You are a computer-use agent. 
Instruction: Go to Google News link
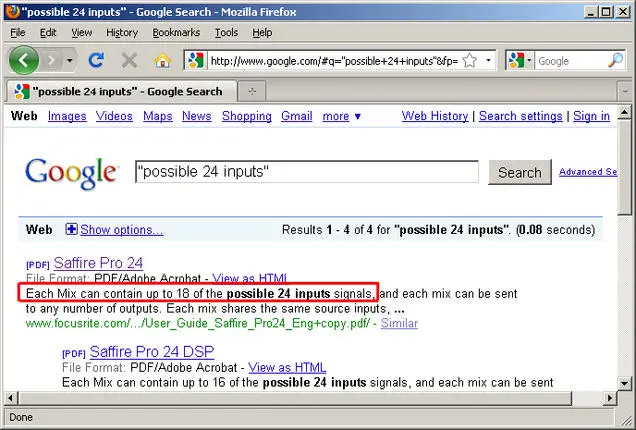pyautogui.click(x=196, y=116)
